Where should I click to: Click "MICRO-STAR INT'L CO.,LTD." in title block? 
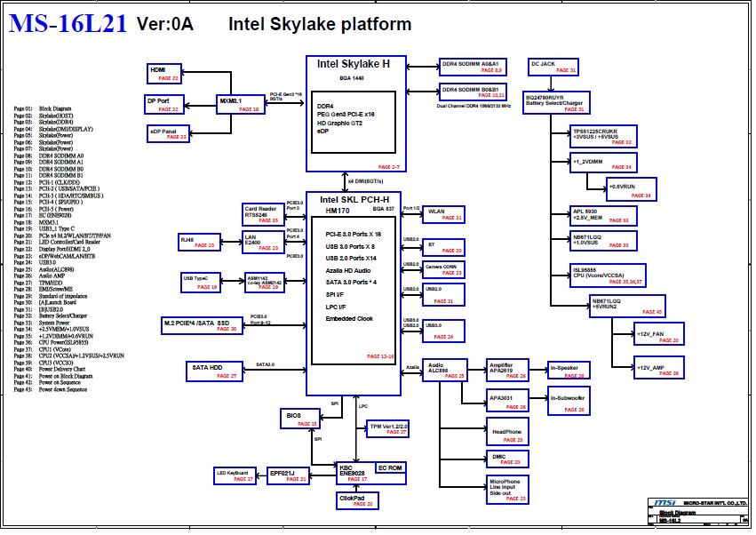coord(714,503)
